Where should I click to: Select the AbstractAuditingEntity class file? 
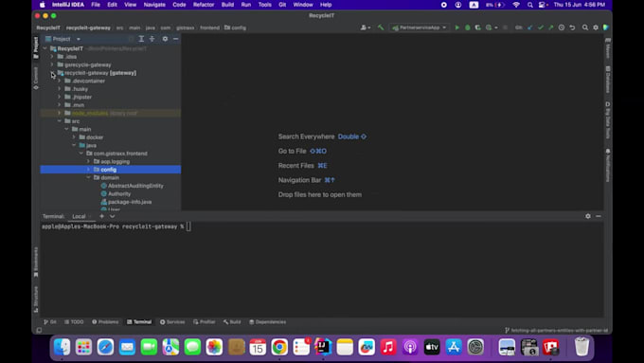[x=135, y=186]
